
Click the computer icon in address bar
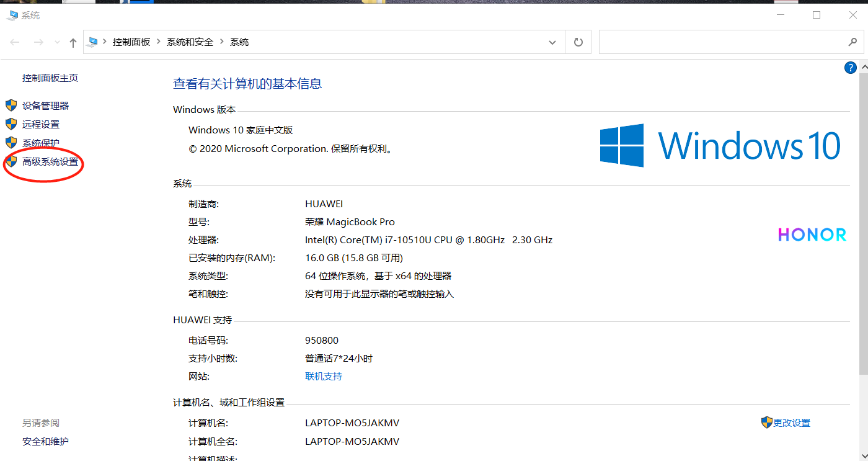tap(92, 42)
